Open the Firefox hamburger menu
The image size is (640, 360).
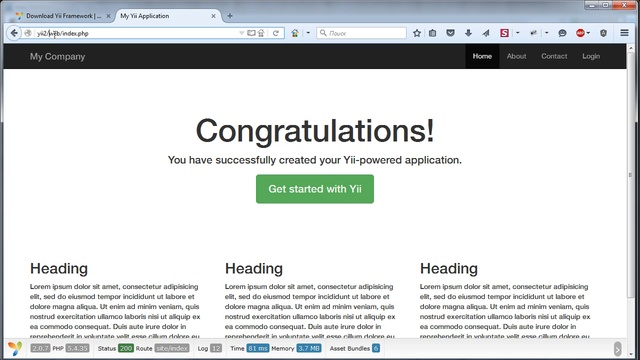[624, 33]
